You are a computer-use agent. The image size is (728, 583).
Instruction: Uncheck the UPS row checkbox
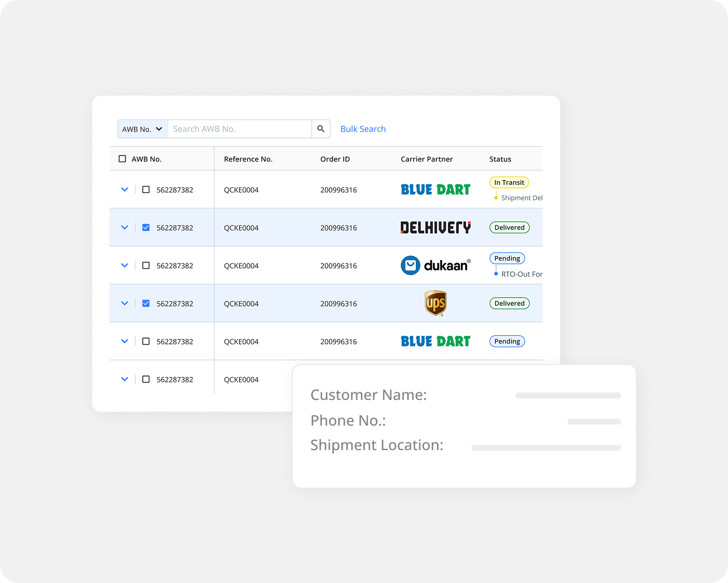[145, 303]
